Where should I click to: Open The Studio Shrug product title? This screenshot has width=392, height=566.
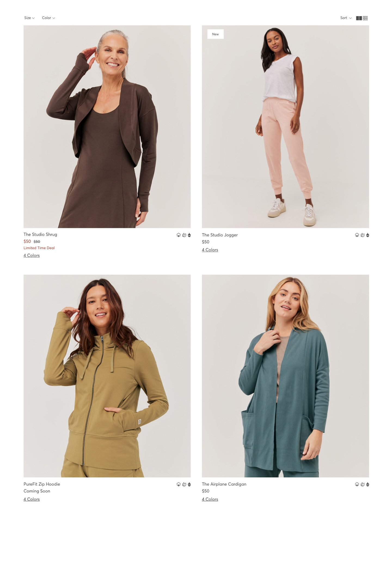click(40, 234)
